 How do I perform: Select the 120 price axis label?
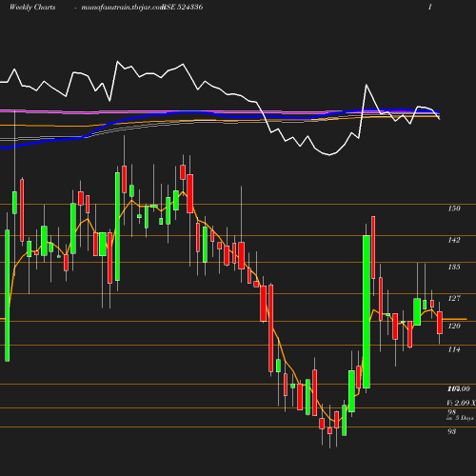454,326
